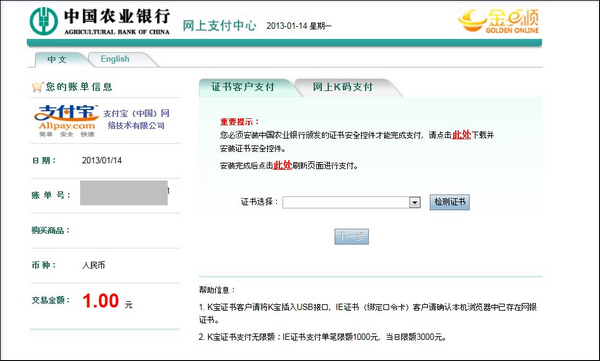The image size is (600, 361).
Task: Click the Agricultural Bank of China logo
Action: 100,21
